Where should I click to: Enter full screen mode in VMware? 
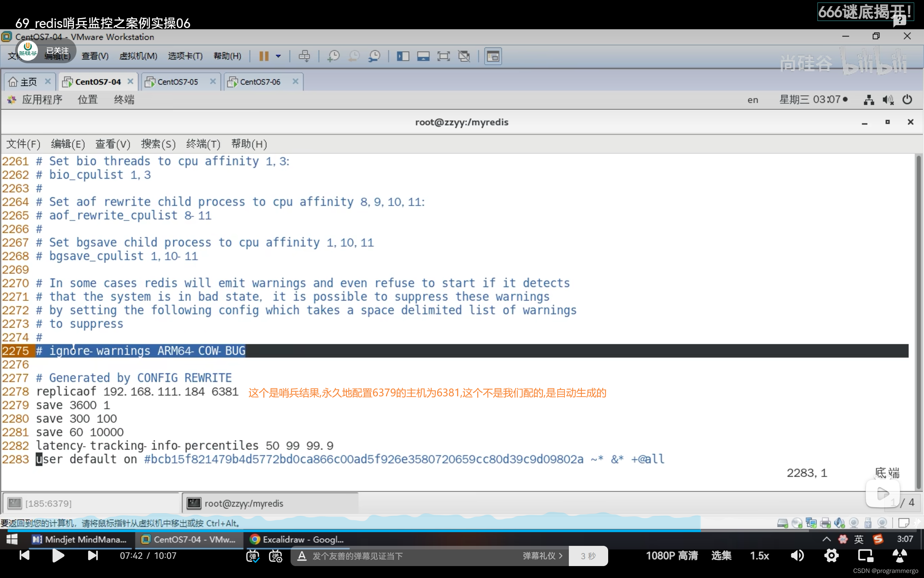coord(443,56)
